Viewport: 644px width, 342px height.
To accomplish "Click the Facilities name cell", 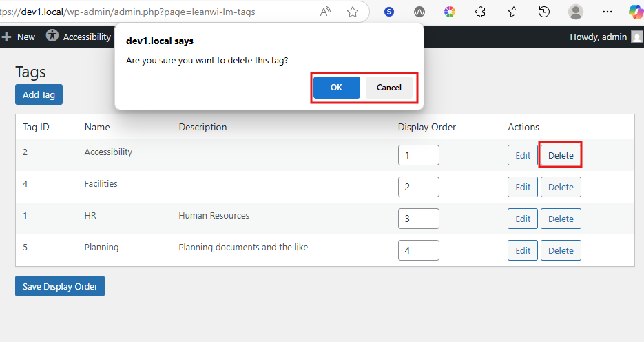I will click(101, 183).
